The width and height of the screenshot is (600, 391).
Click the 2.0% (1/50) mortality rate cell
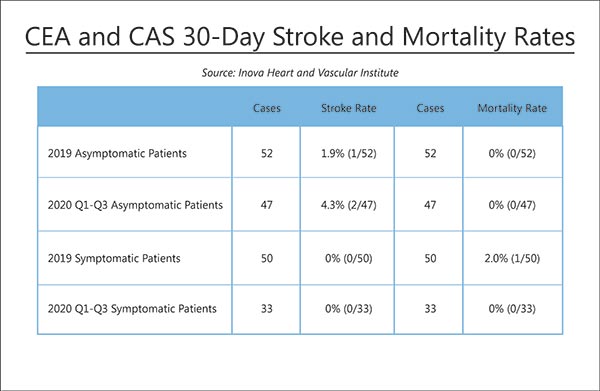tap(512, 258)
